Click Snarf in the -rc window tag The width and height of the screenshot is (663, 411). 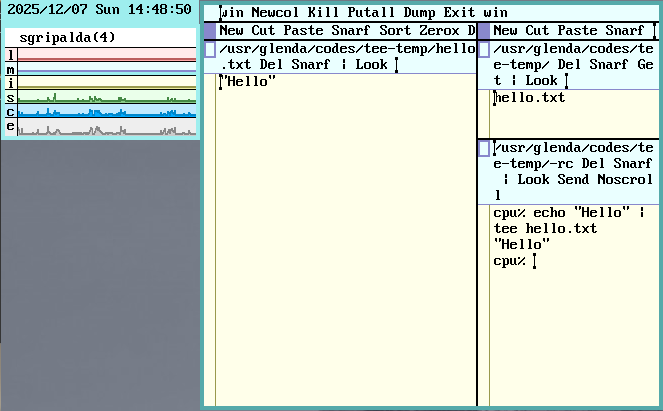(x=633, y=164)
